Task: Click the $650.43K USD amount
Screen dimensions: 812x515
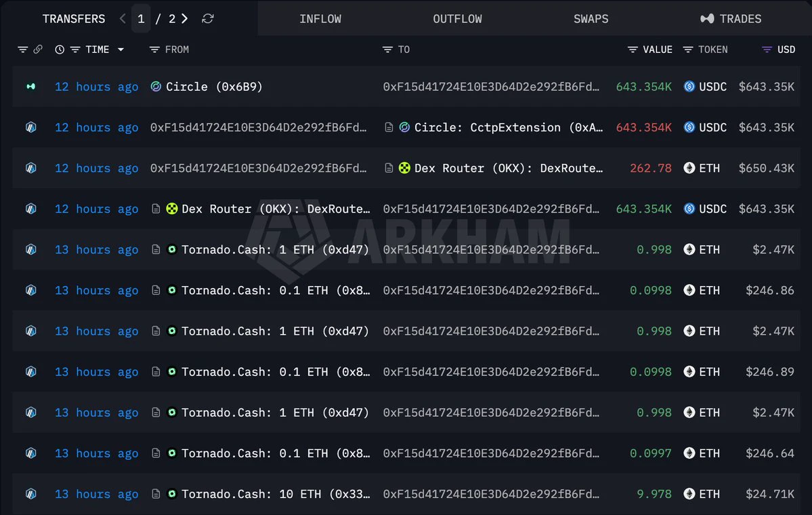Action: [x=767, y=168]
